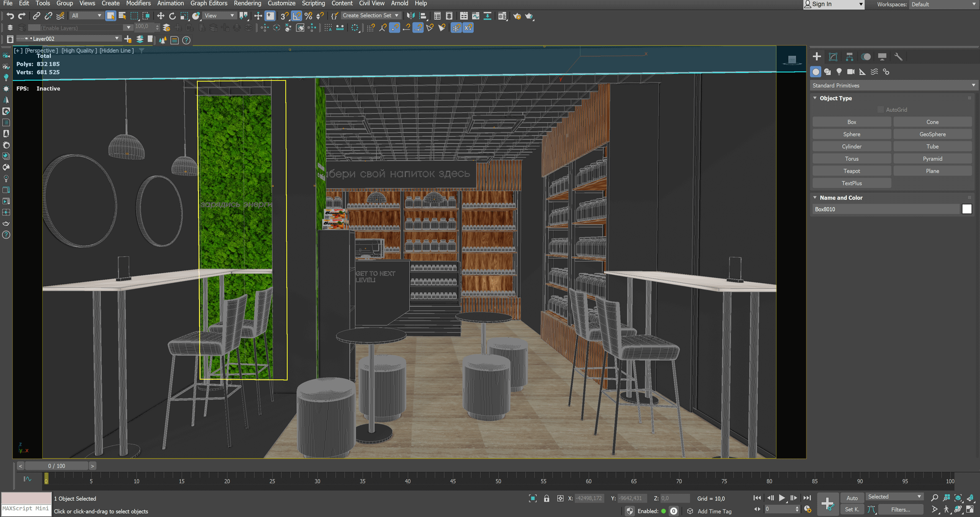Open the Layer002 layer dropdown
The width and height of the screenshot is (980, 517).
pos(117,39)
